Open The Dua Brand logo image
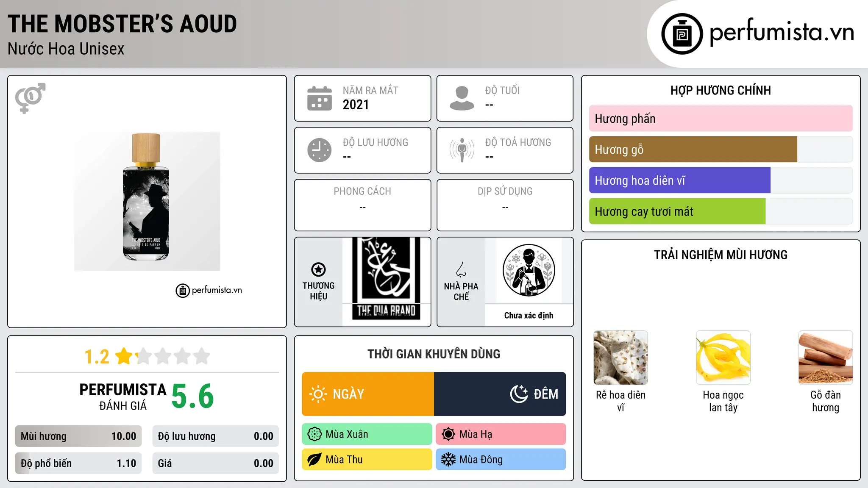Image resolution: width=868 pixels, height=488 pixels. click(386, 278)
